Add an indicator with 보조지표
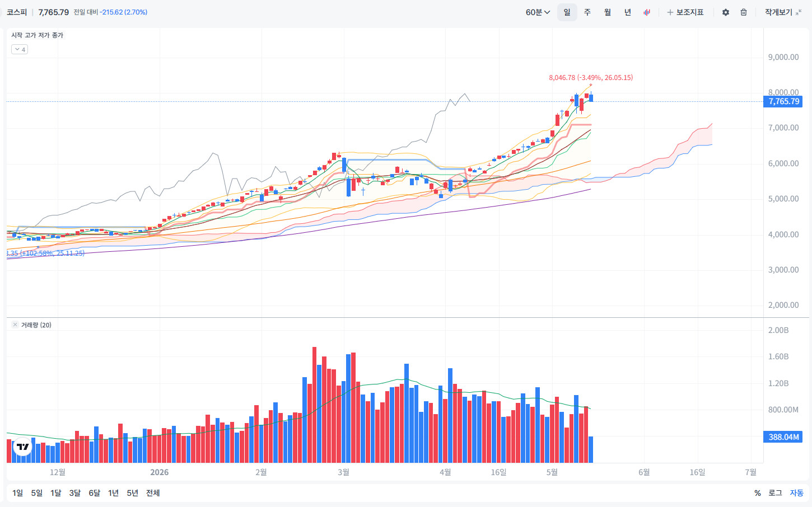812x507 pixels. [x=685, y=12]
